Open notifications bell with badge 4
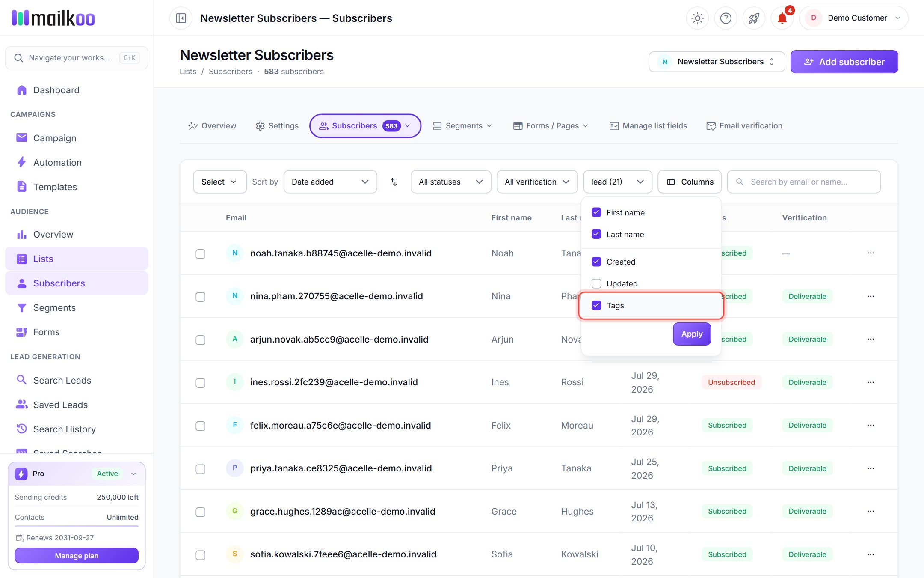 (x=782, y=18)
